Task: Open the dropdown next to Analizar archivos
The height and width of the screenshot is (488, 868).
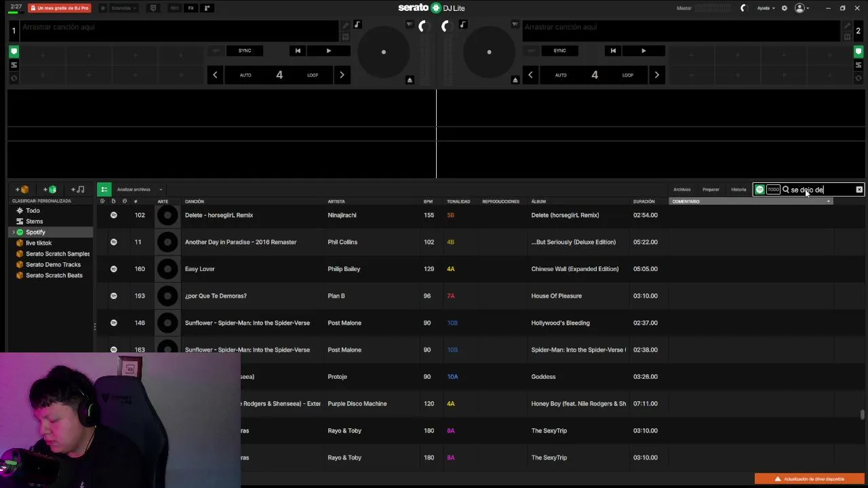Action: [161, 190]
